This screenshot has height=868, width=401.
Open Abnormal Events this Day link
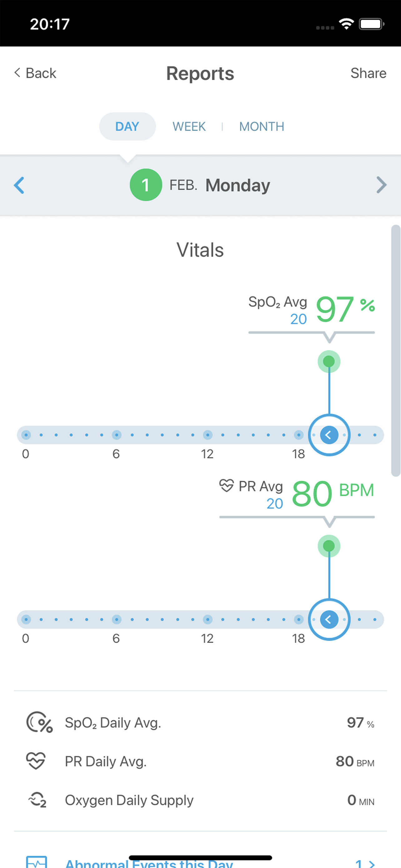[x=149, y=863]
